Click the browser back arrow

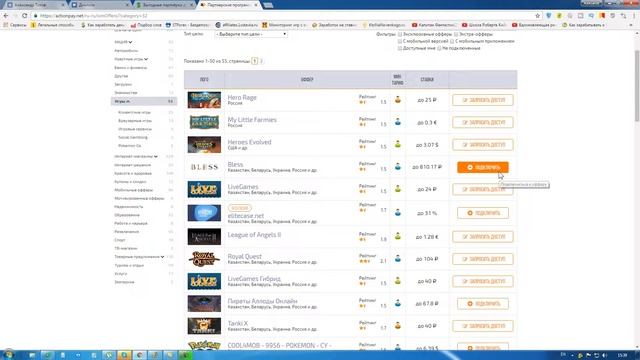coord(6,16)
